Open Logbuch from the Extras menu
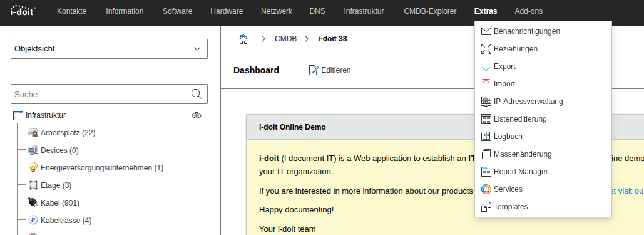Screen dimensions: 644x235 [543, 136]
